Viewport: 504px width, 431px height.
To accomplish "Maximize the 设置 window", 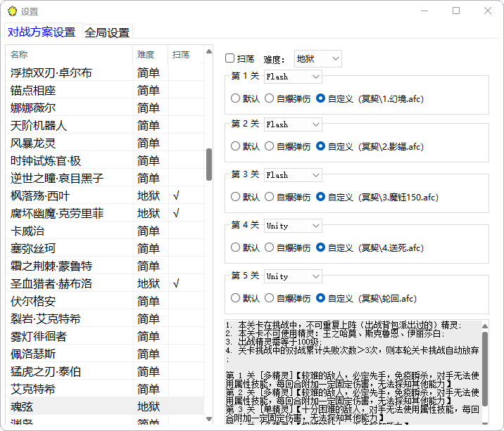I will click(456, 11).
